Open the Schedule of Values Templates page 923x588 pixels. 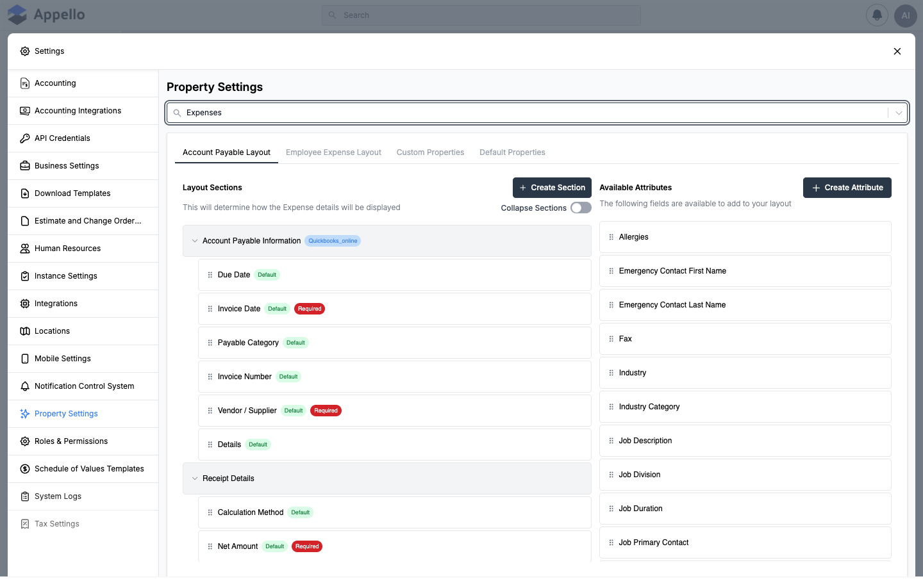[x=83, y=469]
